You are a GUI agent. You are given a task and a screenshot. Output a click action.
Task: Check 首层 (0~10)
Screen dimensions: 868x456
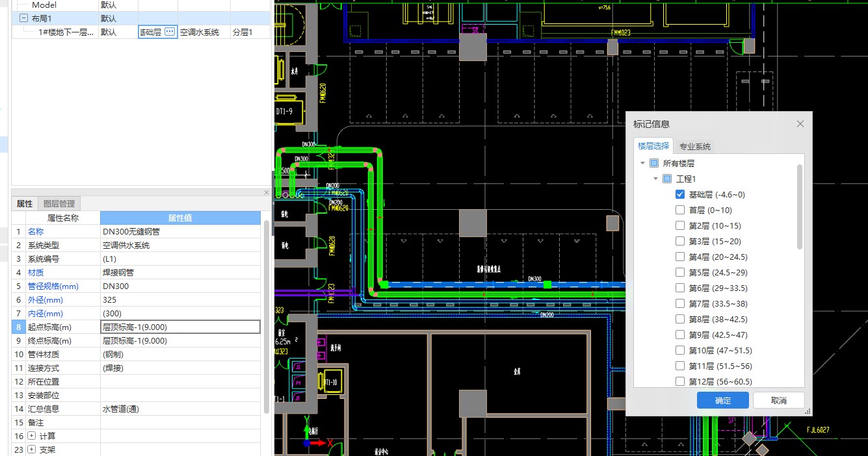point(680,210)
